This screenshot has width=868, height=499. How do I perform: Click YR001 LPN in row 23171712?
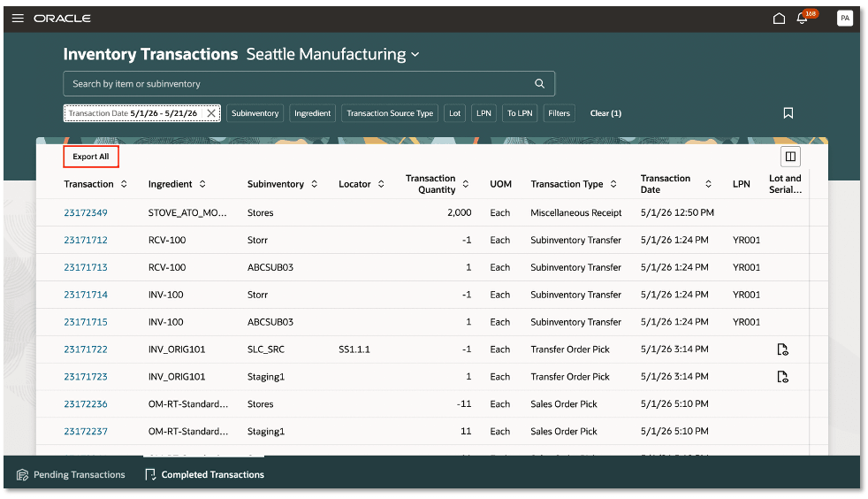[x=746, y=240]
